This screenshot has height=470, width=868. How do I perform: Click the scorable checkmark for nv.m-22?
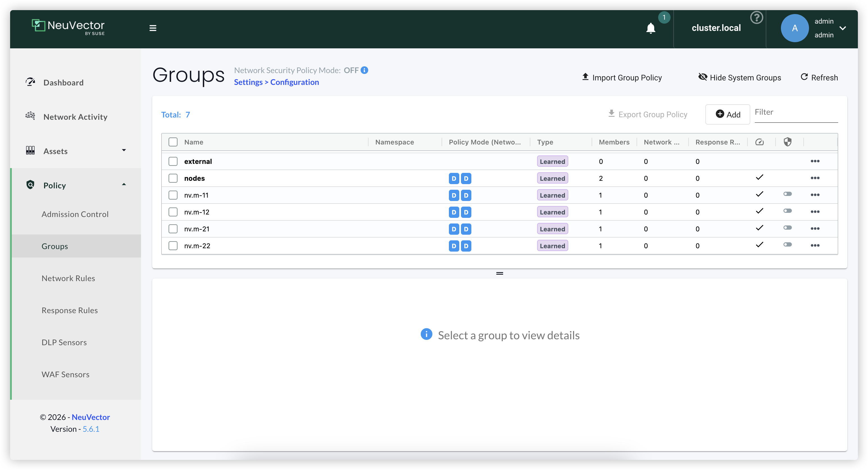[760, 245]
